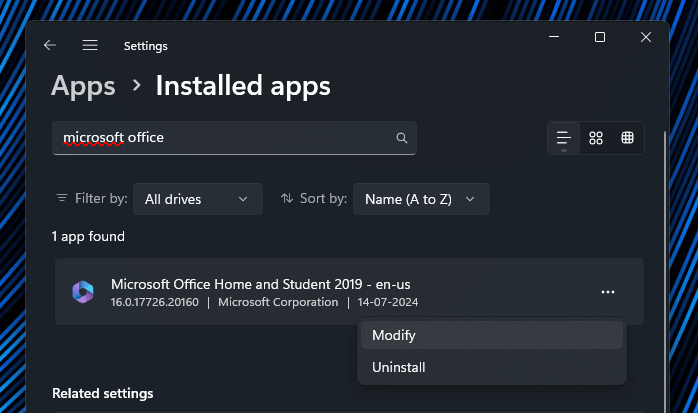Click the Installed apps heading
The width and height of the screenshot is (698, 413).
click(243, 86)
